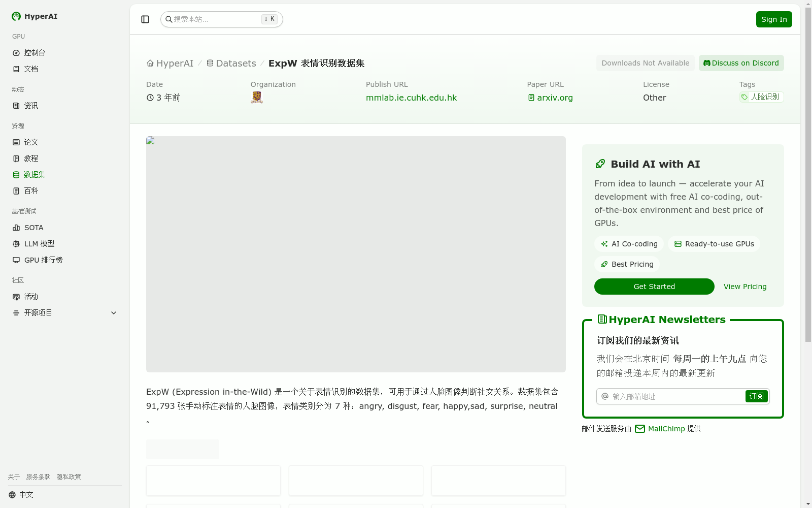Click the MailChimp envelope icon
The image size is (812, 508).
click(640, 429)
